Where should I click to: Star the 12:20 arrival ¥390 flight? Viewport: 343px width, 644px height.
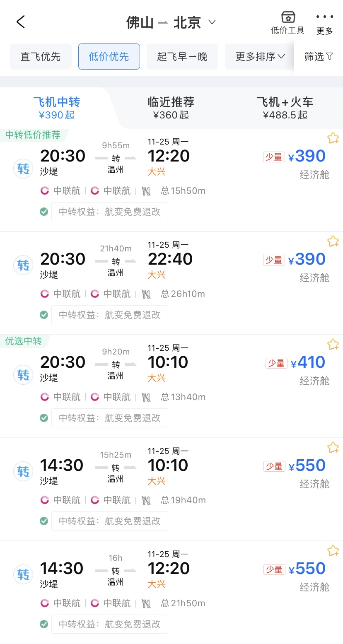[333, 138]
